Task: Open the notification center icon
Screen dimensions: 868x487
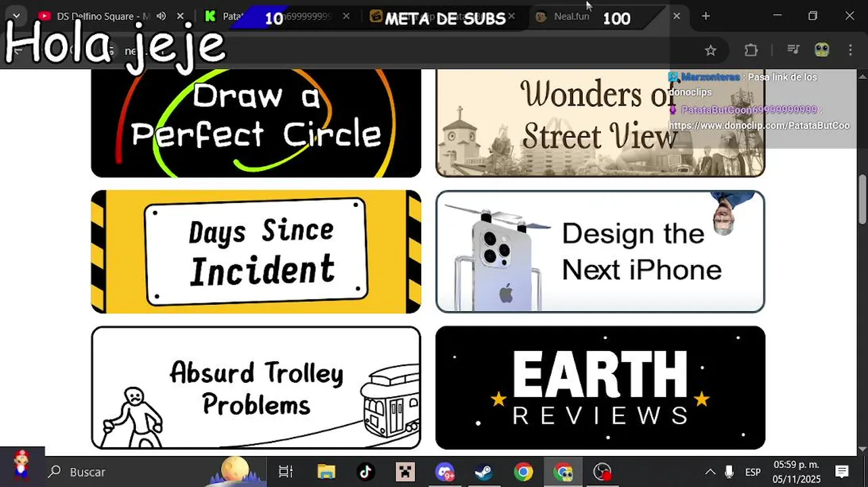Action: (x=842, y=471)
